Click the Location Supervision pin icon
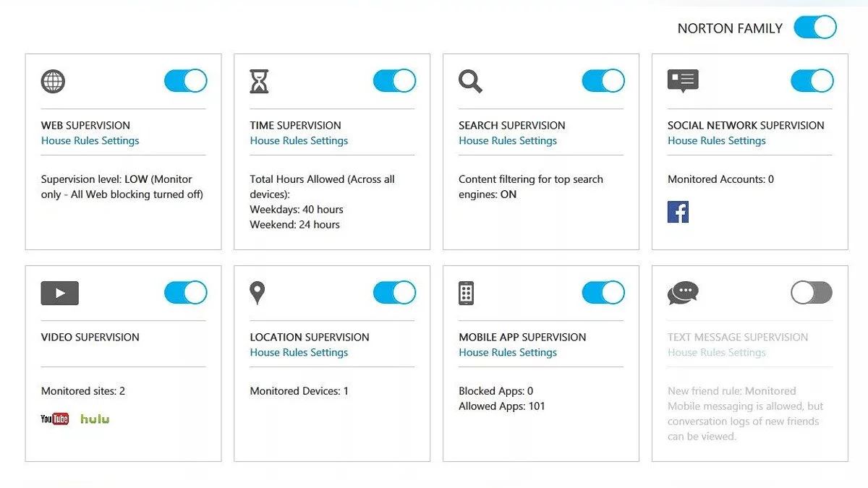868x488 pixels. [257, 293]
